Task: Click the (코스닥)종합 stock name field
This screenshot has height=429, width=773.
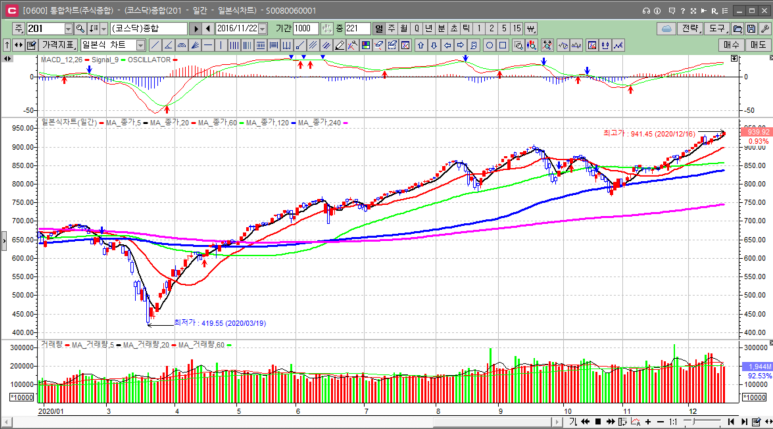Action: coord(149,29)
